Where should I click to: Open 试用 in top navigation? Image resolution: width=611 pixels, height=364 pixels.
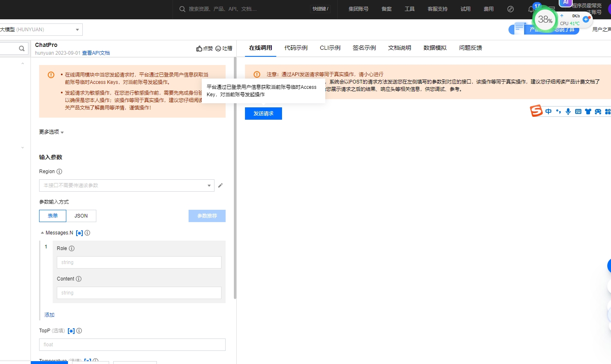tap(466, 9)
